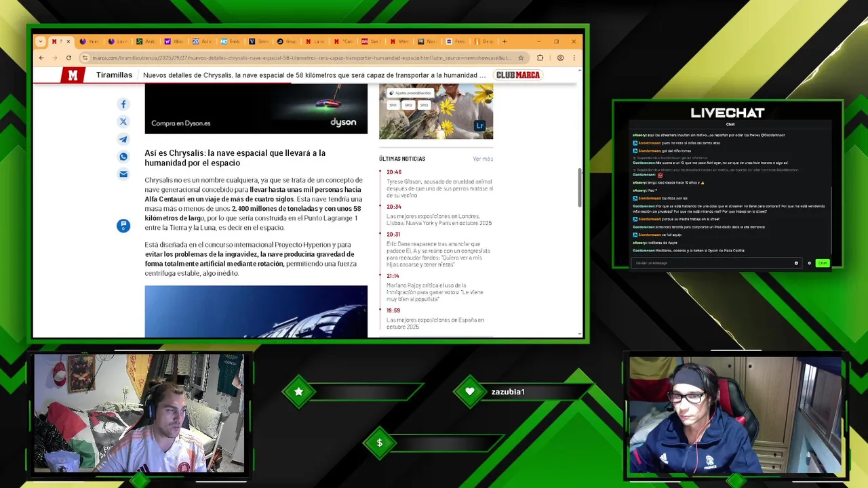Image resolution: width=868 pixels, height=488 pixels.
Task: Click the star diamond badge on overlay
Action: coord(298,392)
